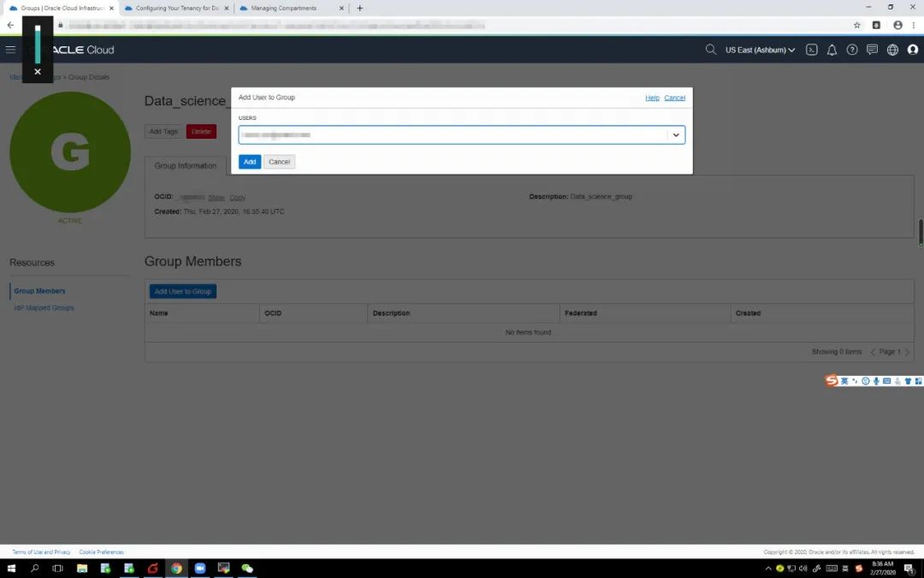Open the Help link in dialog header
924x578 pixels.
click(x=652, y=98)
